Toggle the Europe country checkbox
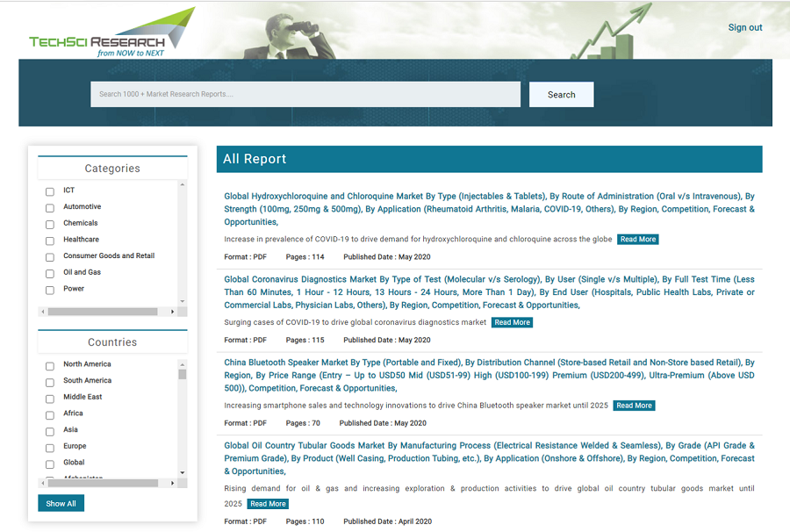Viewport: 790px width, 532px height. click(x=50, y=448)
